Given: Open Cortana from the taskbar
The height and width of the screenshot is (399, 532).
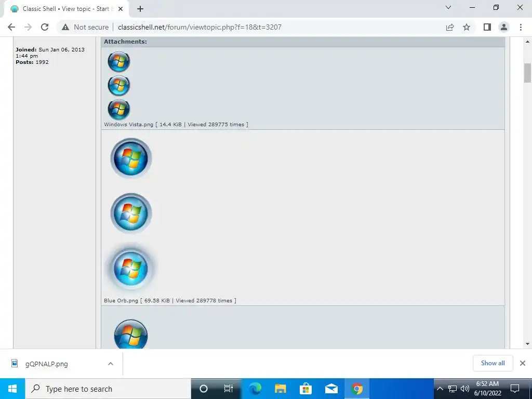Looking at the screenshot, I should click(x=204, y=389).
